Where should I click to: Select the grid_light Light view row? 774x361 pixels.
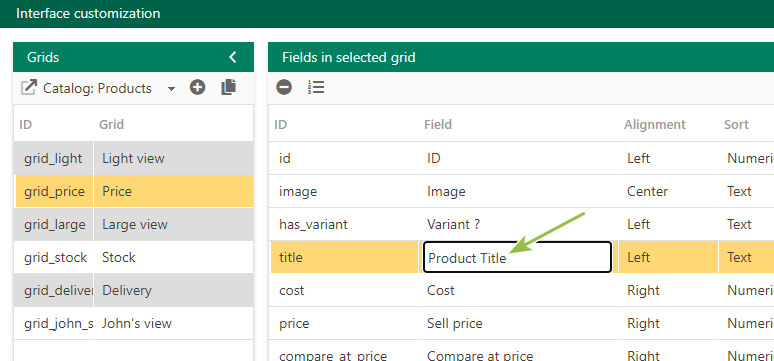(133, 158)
